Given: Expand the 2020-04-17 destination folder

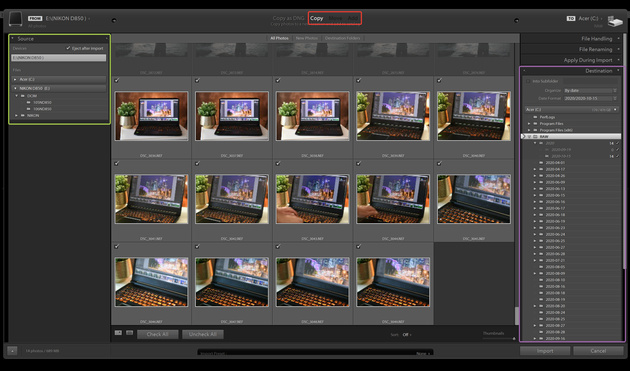Looking at the screenshot, I should [x=535, y=169].
